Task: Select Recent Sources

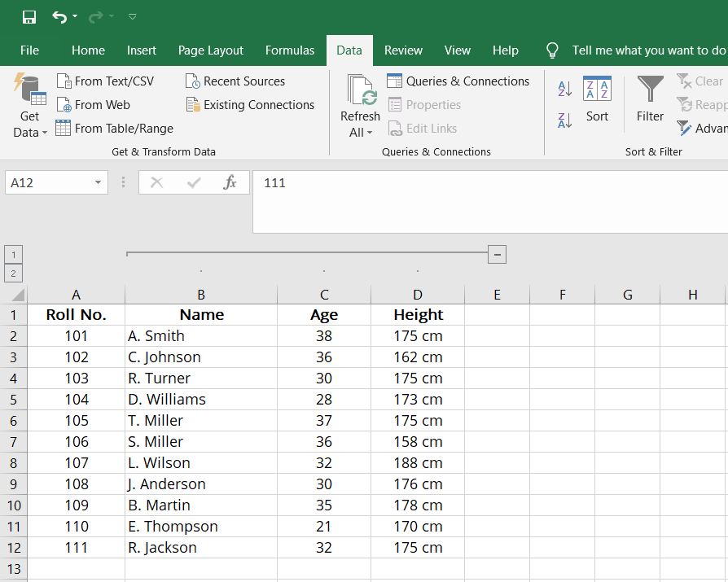Action: click(235, 81)
